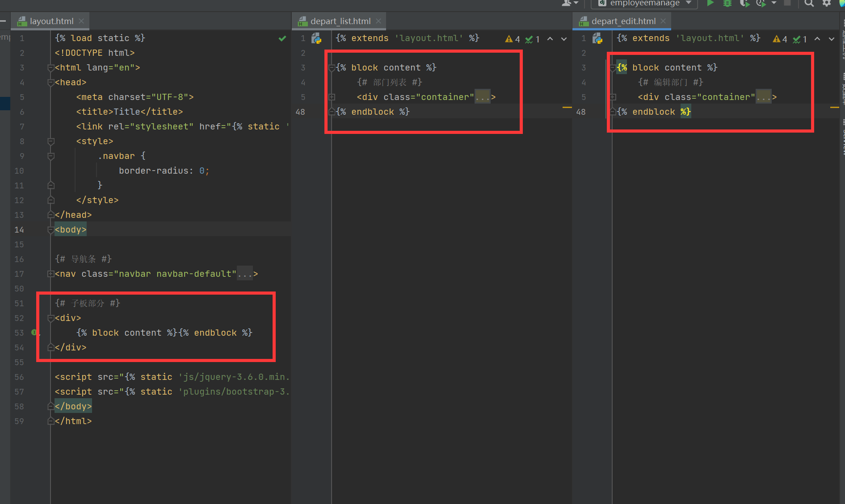This screenshot has width=845, height=504.
Task: Click folded ellipsis after container in depart_list.html
Action: point(483,97)
